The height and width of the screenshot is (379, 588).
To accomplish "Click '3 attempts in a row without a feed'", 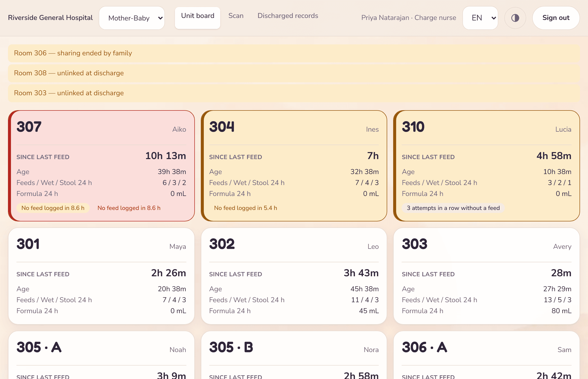I will tap(453, 208).
